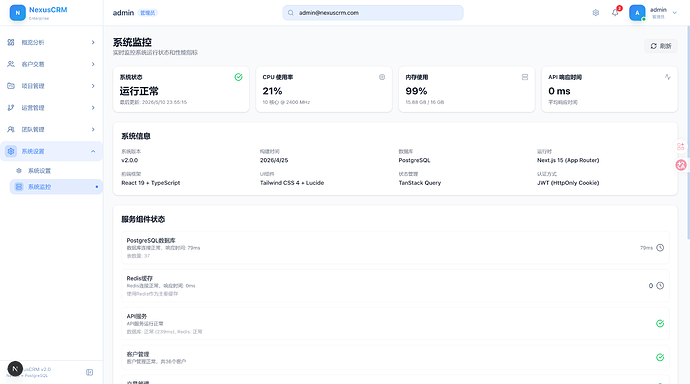690x384 pixels.
Task: Click the React 19 + TypeScript text
Action: [x=151, y=183]
